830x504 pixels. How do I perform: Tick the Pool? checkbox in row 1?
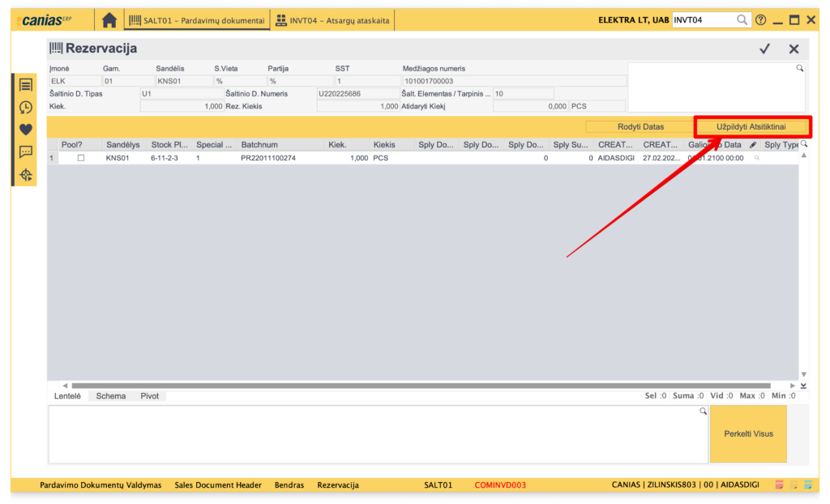tap(81, 158)
